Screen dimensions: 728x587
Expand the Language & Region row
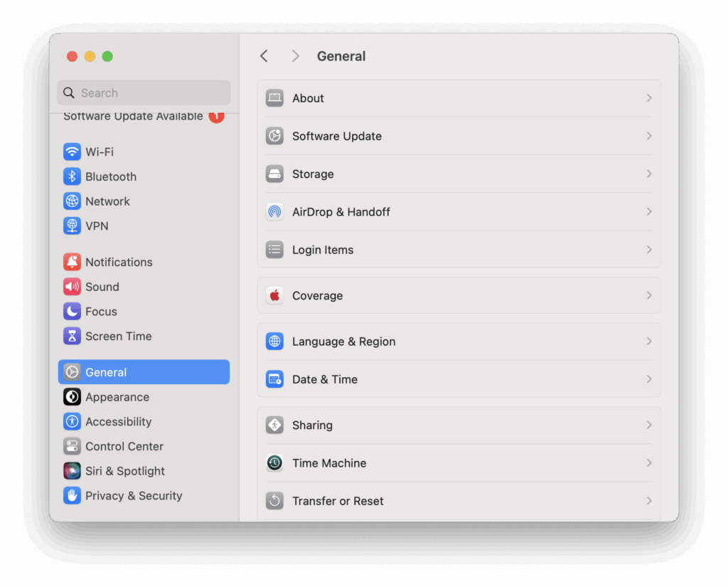[648, 342]
